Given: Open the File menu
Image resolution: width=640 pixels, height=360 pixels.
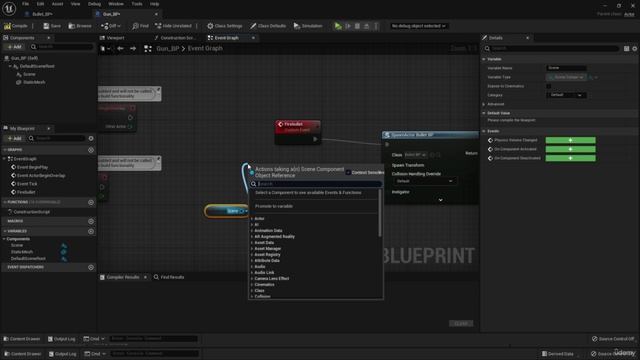Looking at the screenshot, I should 25,4.
